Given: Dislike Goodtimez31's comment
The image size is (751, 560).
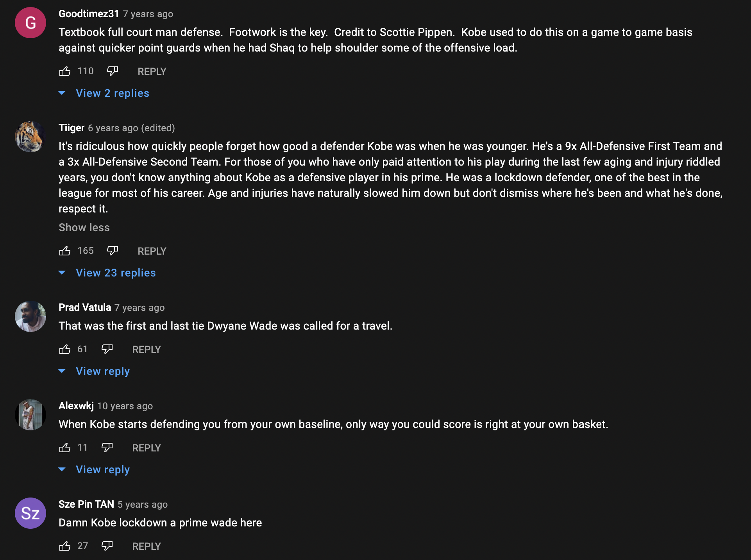Looking at the screenshot, I should (113, 71).
